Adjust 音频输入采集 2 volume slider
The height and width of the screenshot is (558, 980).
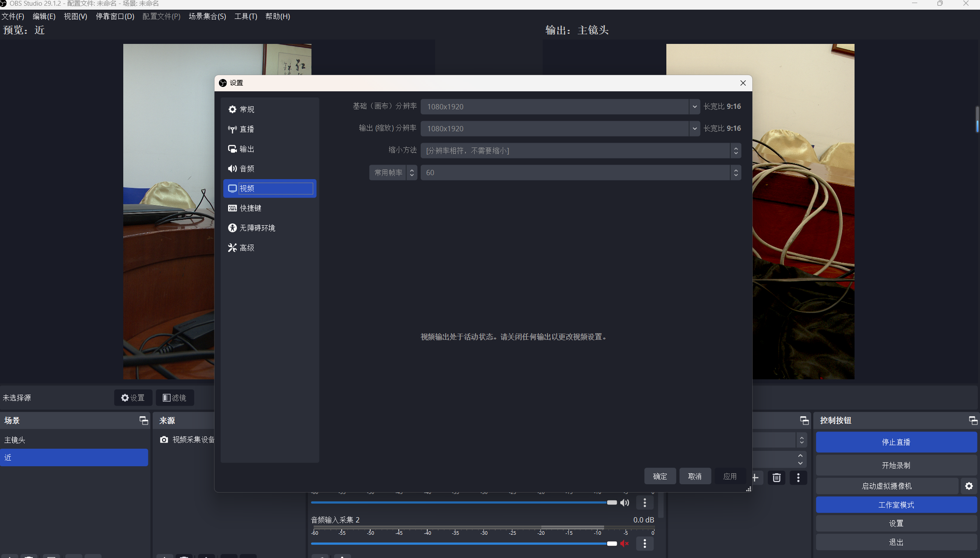pos(612,544)
